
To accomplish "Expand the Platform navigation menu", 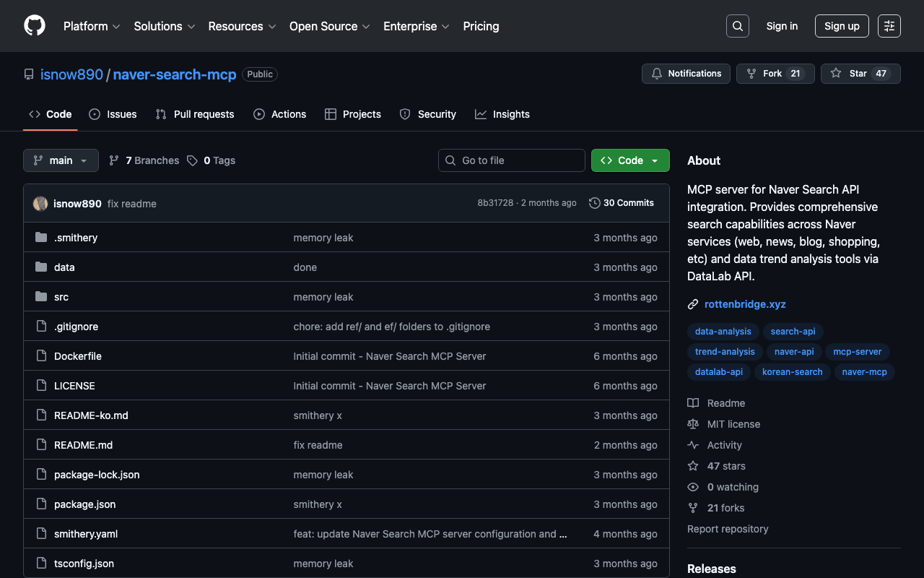I will (92, 26).
